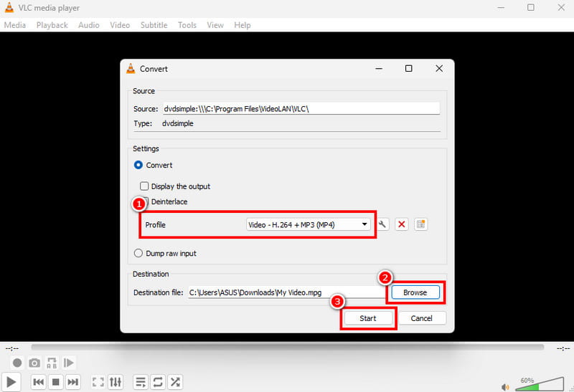Viewport: 574px width, 392px height.
Task: Click the Previous media button
Action: tap(39, 382)
